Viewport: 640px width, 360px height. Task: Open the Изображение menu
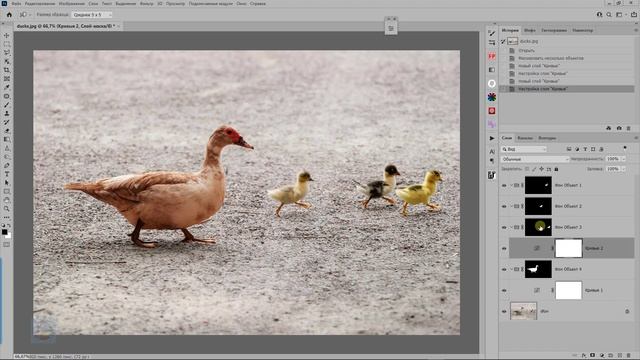(72, 4)
